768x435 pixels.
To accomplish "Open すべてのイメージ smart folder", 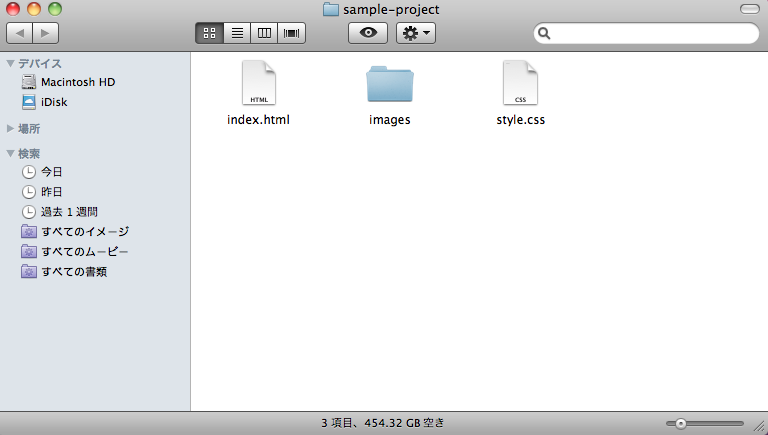I will pyautogui.click(x=85, y=232).
